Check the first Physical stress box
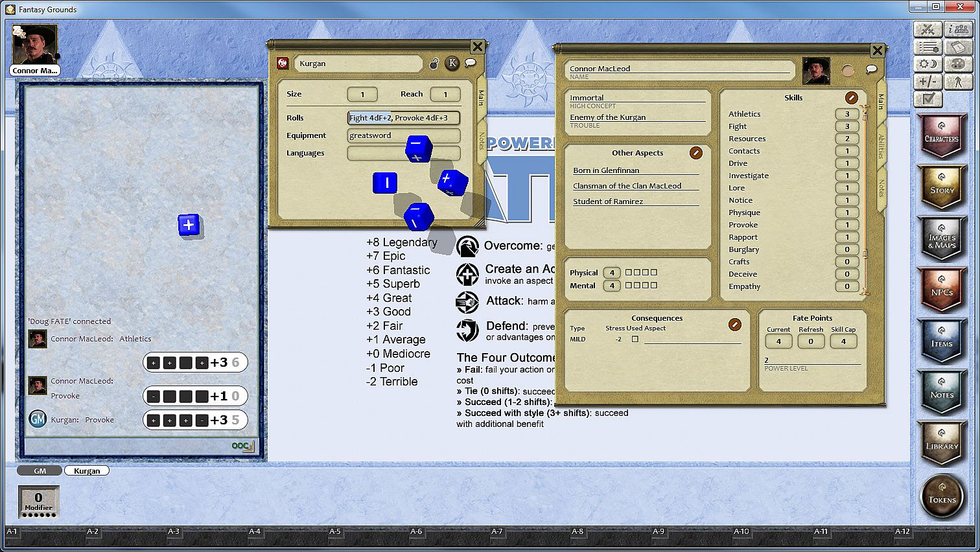The width and height of the screenshot is (980, 552). 629,273
